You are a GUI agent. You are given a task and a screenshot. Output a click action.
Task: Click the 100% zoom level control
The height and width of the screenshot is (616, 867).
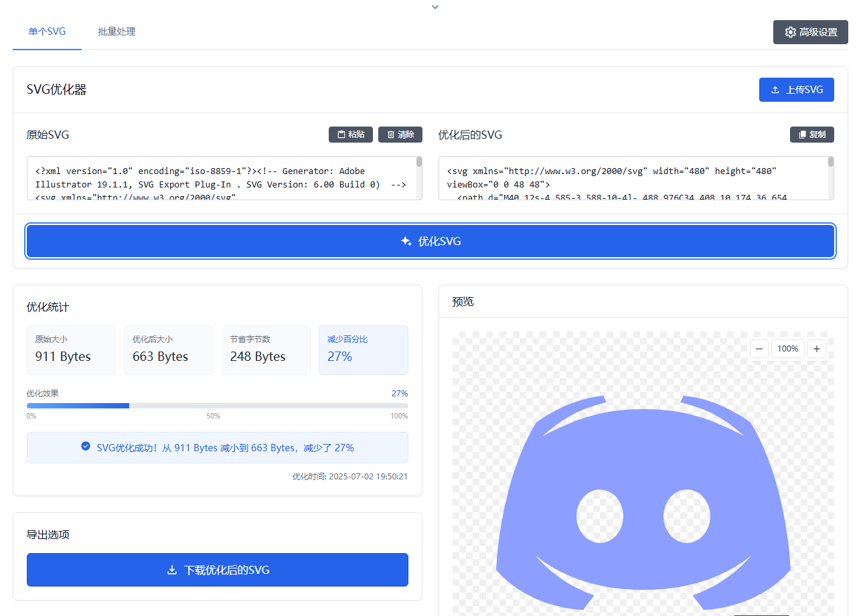point(787,348)
